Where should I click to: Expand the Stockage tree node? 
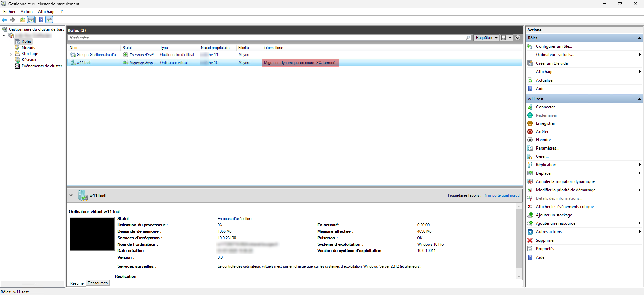click(x=11, y=54)
